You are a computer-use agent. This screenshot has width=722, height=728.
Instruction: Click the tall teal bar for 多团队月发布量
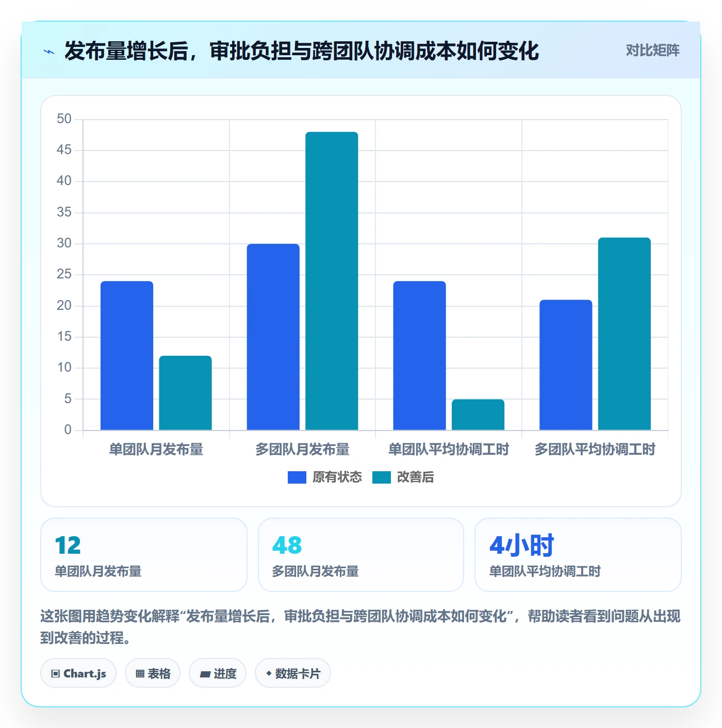(x=332, y=281)
